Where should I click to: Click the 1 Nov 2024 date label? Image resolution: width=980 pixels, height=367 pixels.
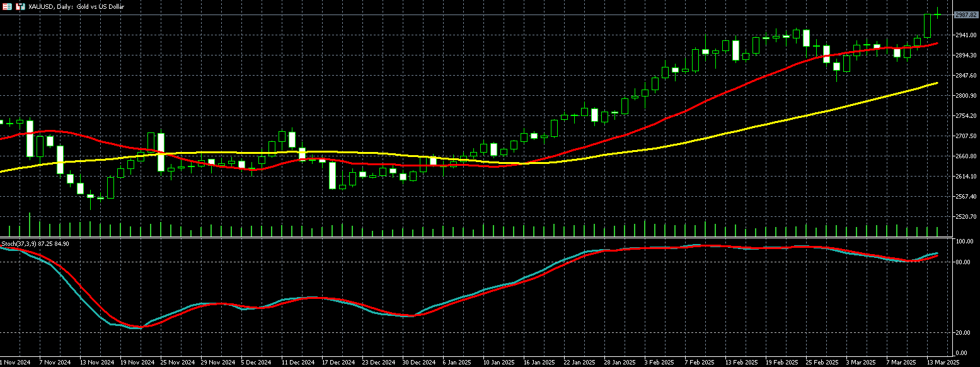(x=15, y=363)
